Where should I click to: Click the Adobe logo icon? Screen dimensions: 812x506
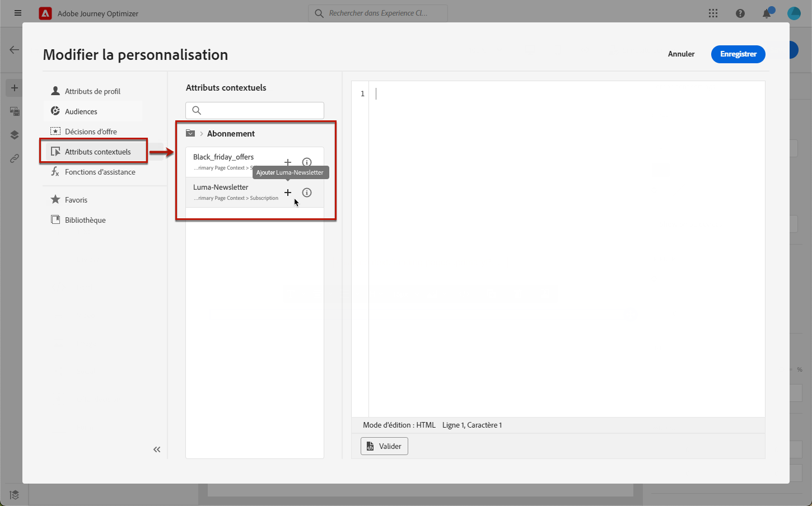coord(45,13)
